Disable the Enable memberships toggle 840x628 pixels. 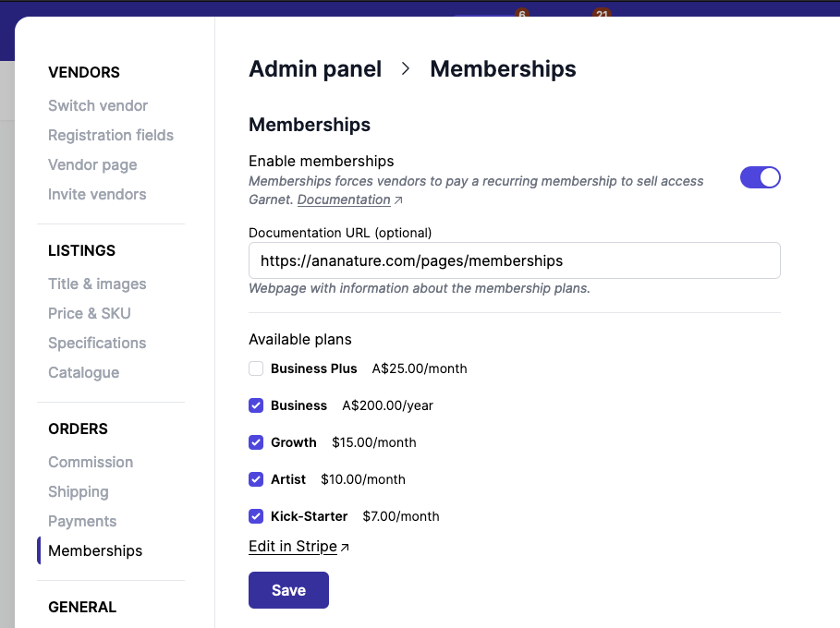[x=760, y=176]
